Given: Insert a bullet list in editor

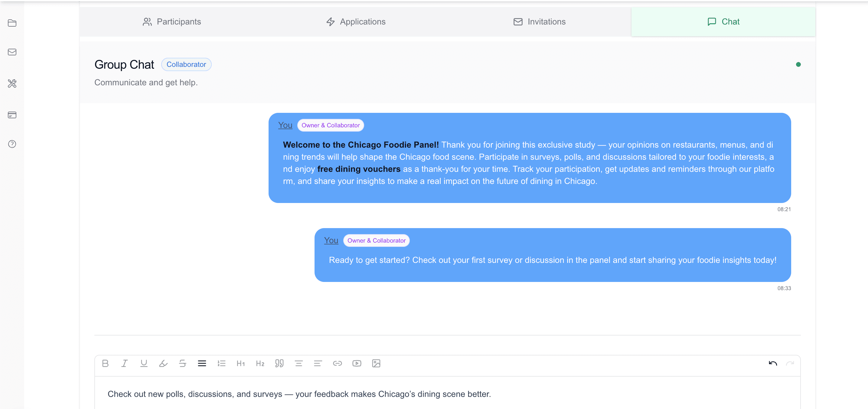Looking at the screenshot, I should tap(202, 363).
